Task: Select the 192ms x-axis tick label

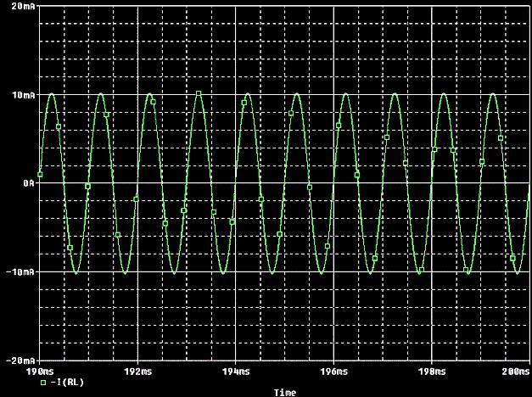Action: point(137,372)
